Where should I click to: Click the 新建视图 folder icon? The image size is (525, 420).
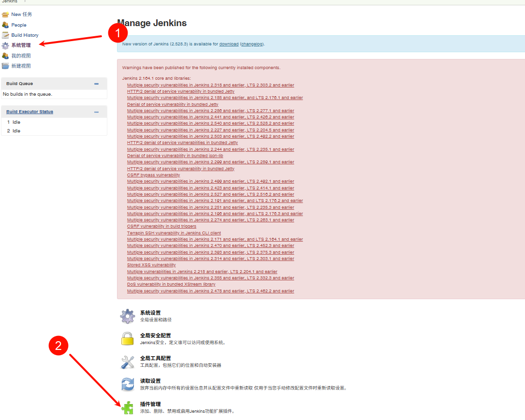(x=5, y=66)
